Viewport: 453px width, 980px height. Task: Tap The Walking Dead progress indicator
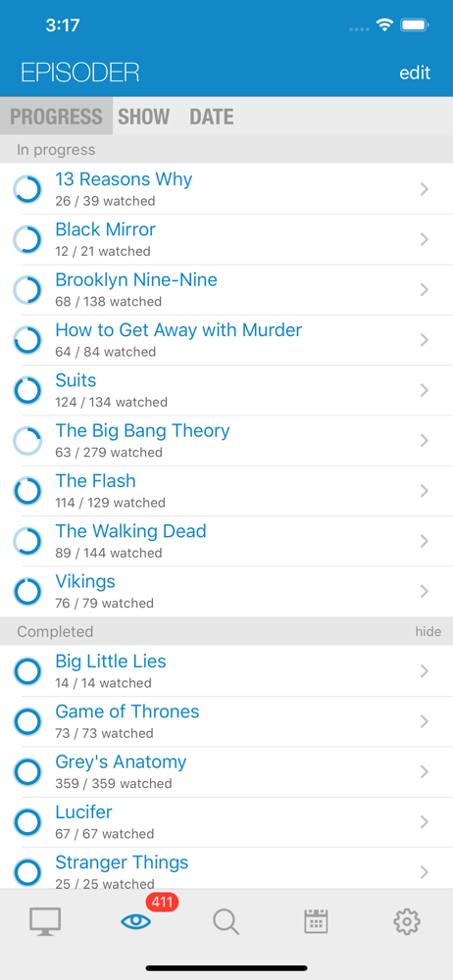27,541
